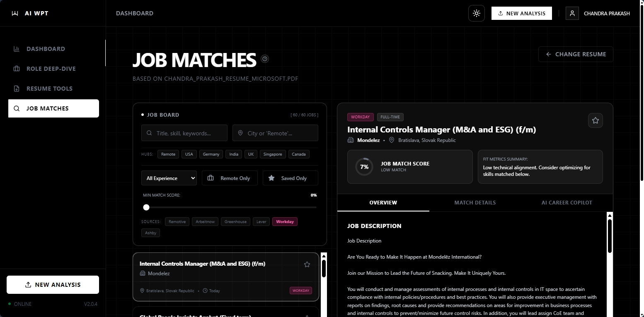Click the location pin icon in city field
Image resolution: width=644 pixels, height=317 pixels.
240,133
